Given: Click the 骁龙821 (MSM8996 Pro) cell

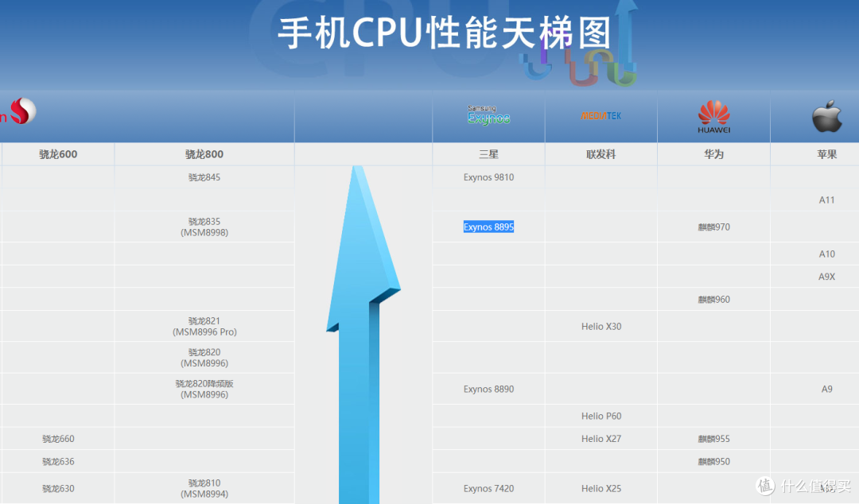Looking at the screenshot, I should click(x=204, y=326).
